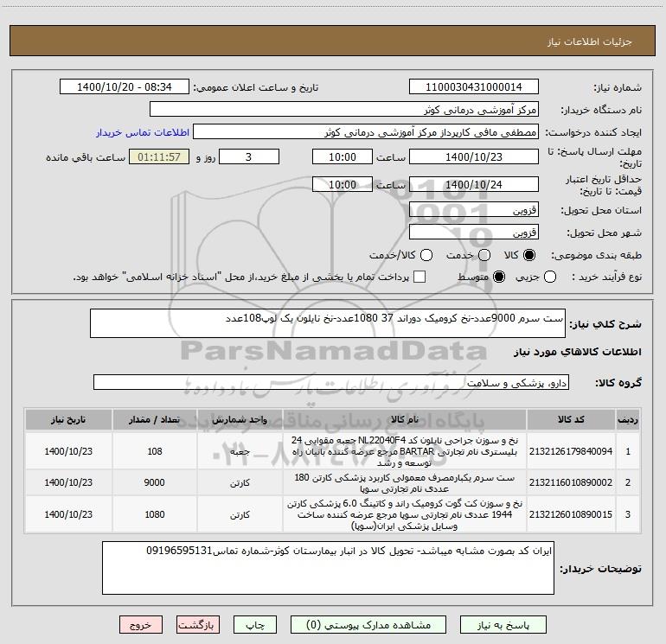This screenshot has width=666, height=644.
Task: Click the ردیف column header
Action: 628,420
